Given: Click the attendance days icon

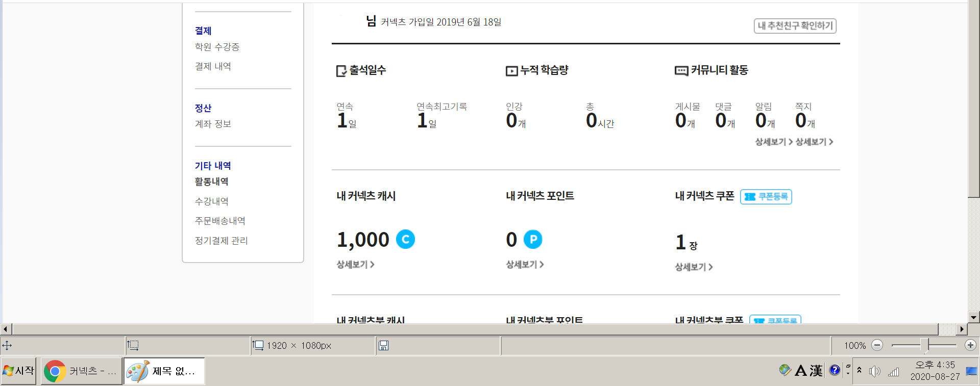Looking at the screenshot, I should click(x=341, y=71).
